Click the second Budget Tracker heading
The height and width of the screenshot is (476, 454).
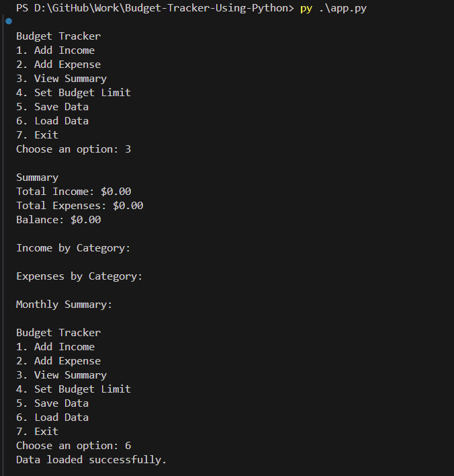(58, 333)
